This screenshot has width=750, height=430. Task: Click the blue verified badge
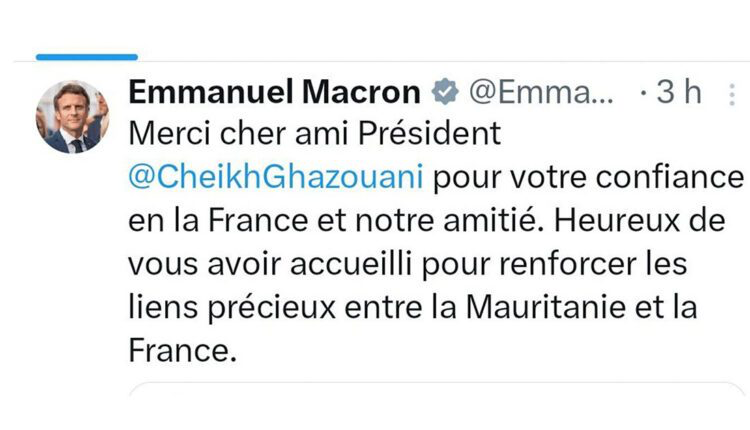pyautogui.click(x=443, y=93)
